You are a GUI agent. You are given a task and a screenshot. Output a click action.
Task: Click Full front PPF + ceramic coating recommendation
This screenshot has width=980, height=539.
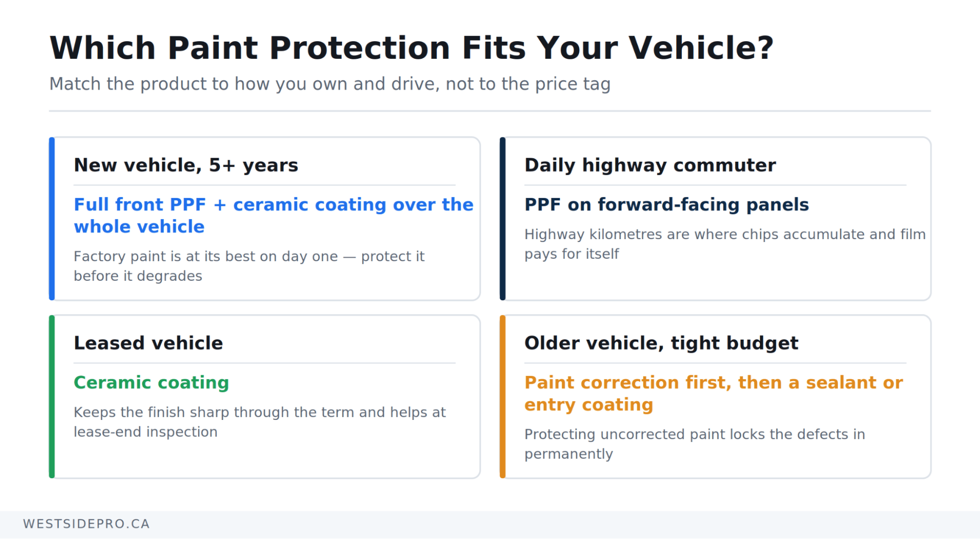coord(274,215)
